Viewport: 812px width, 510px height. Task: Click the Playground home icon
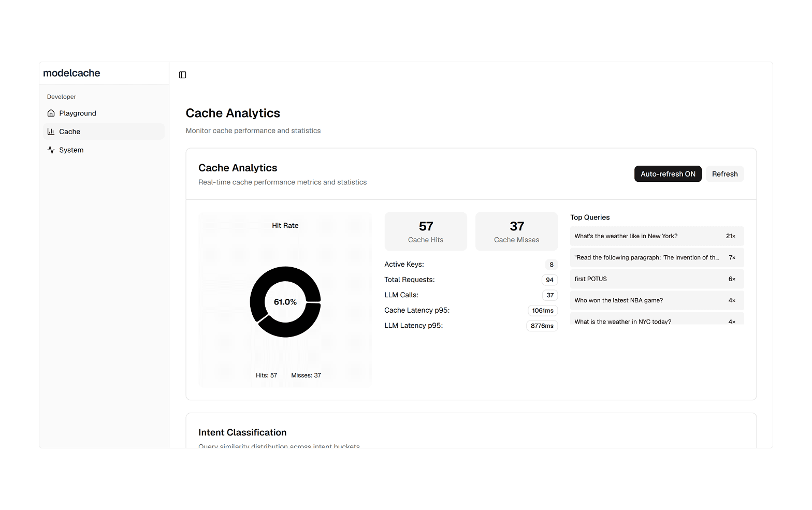pos(51,113)
